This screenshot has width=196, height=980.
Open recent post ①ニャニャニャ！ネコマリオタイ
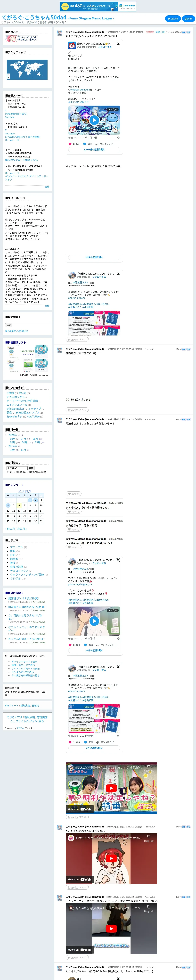pyautogui.click(x=26, y=629)
